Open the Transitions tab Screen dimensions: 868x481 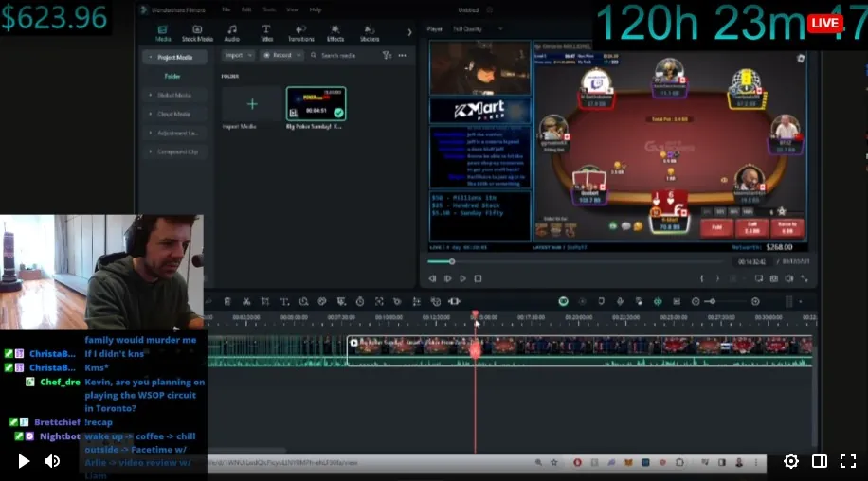(x=300, y=33)
